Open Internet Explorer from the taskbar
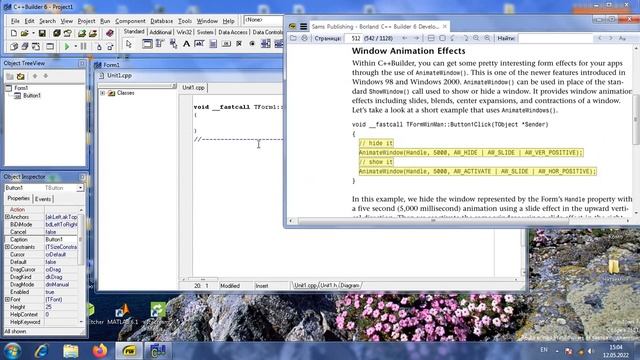The image size is (640, 360). [x=42, y=351]
